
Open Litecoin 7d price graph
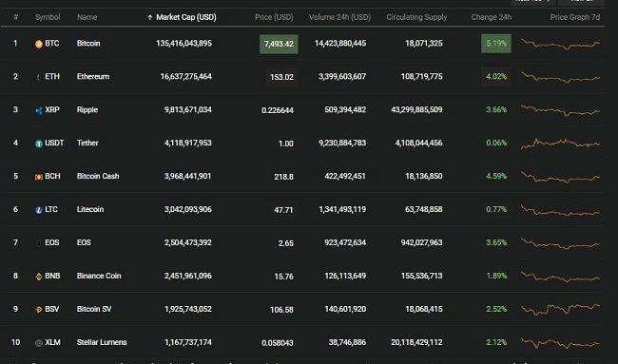coord(560,210)
